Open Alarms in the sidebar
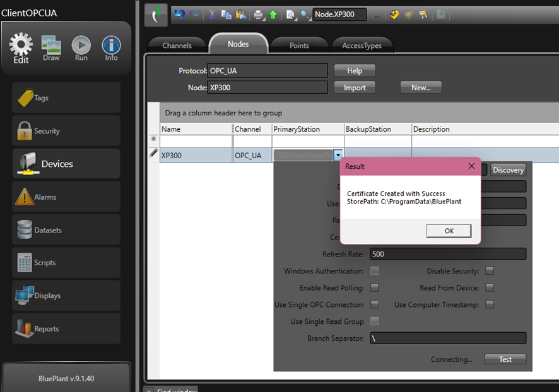 pyautogui.click(x=66, y=197)
